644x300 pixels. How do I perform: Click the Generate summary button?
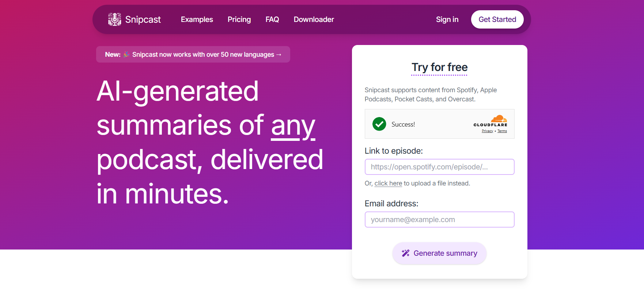pyautogui.click(x=440, y=253)
